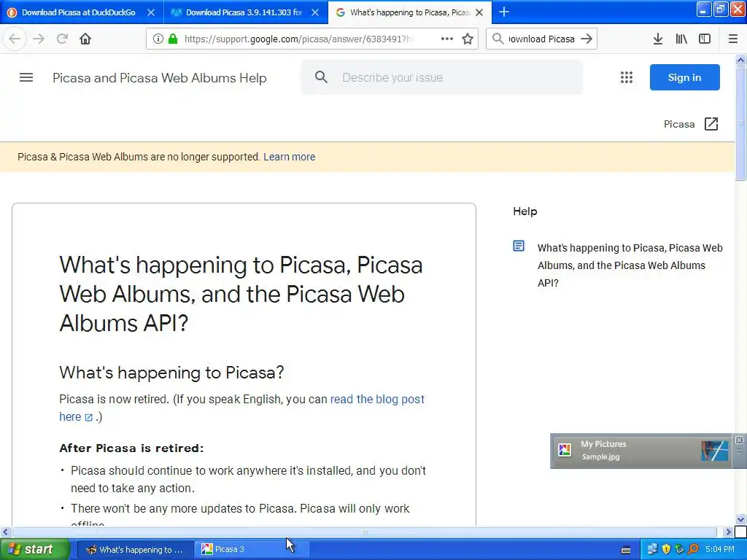
Task: Click the forward navigation arrow
Action: click(39, 39)
